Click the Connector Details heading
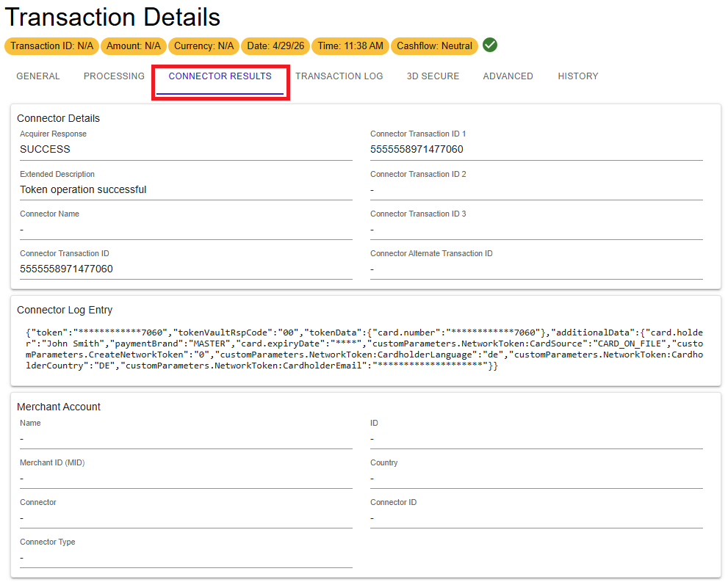The width and height of the screenshot is (728, 585). 59,118
